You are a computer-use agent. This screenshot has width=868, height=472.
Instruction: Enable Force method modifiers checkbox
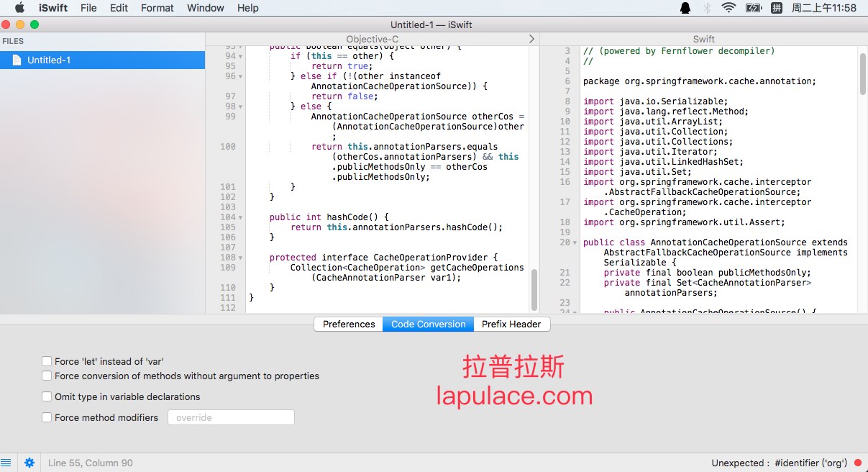point(47,417)
